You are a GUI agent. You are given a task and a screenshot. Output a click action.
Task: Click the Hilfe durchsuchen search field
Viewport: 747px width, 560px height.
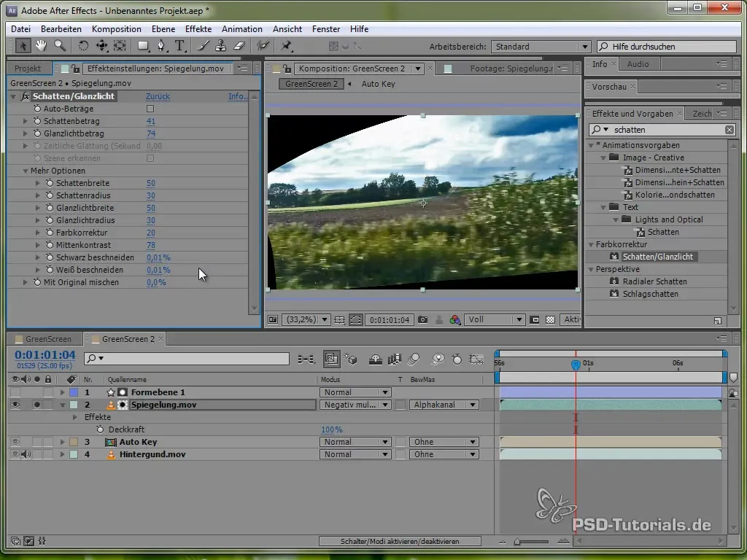click(x=667, y=47)
